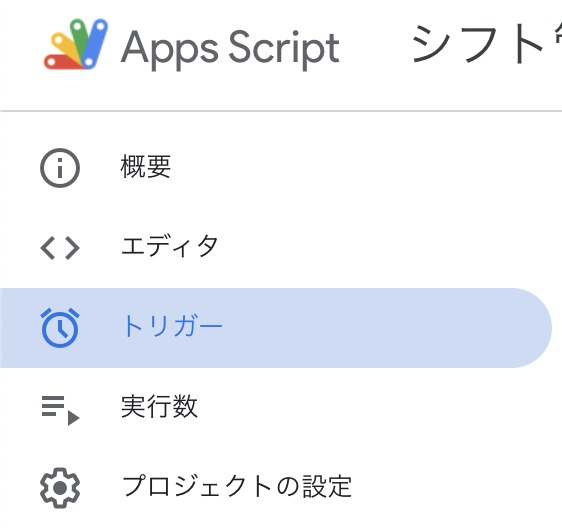Screen dimensions: 562x532
Task: Click the info circle icon for 概要
Action: coord(60,168)
